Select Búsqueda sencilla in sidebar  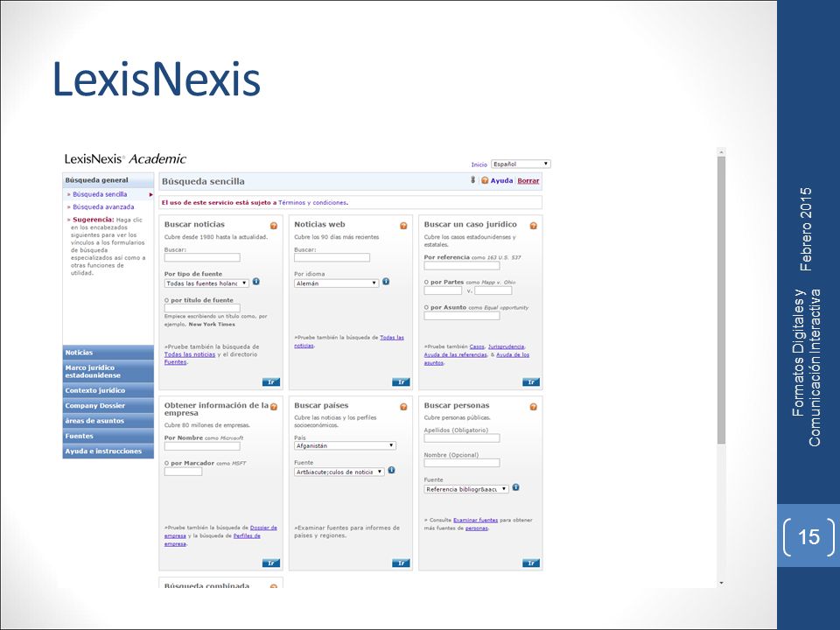(x=100, y=194)
